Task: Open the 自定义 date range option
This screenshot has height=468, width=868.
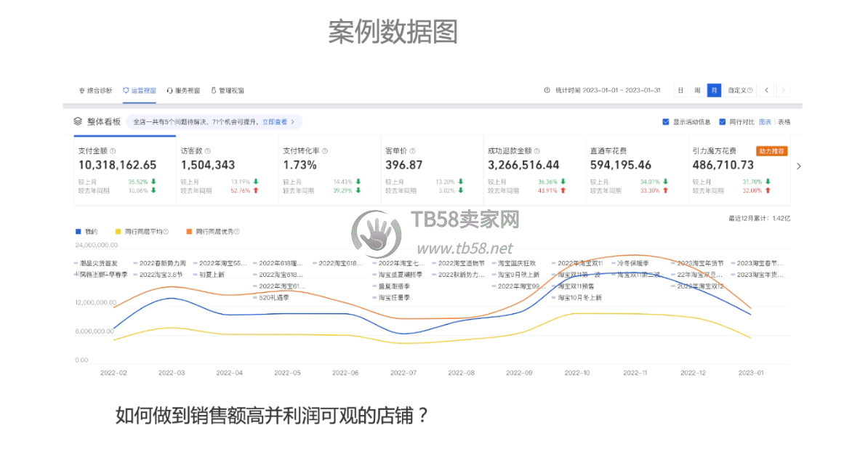Action: [740, 90]
